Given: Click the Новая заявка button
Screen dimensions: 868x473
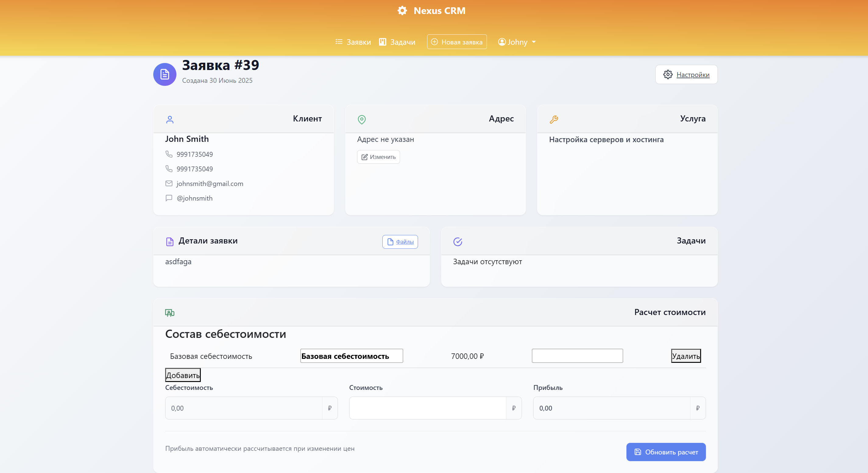Looking at the screenshot, I should (457, 42).
